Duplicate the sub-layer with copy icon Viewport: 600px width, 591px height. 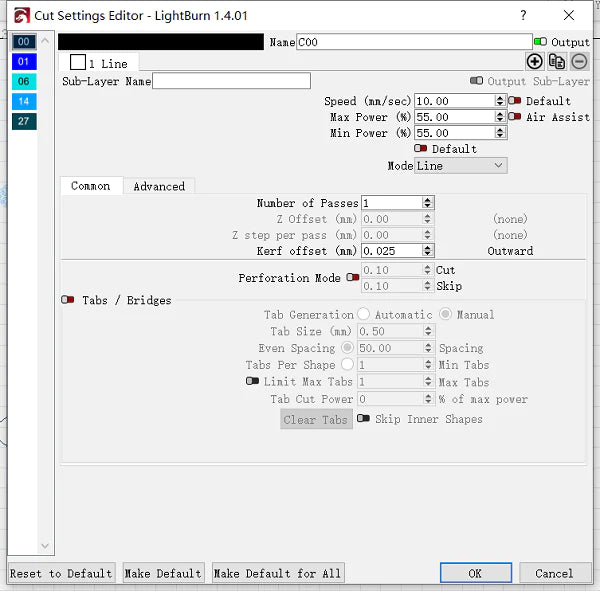click(557, 61)
